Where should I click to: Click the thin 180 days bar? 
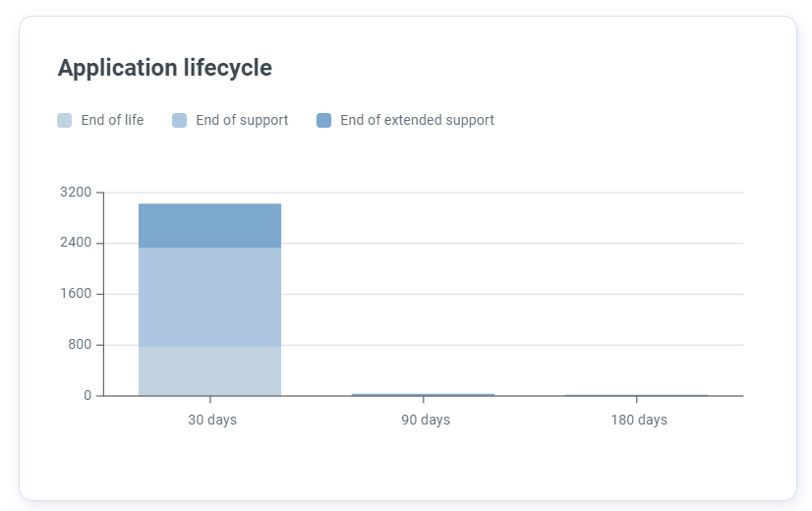(x=636, y=395)
